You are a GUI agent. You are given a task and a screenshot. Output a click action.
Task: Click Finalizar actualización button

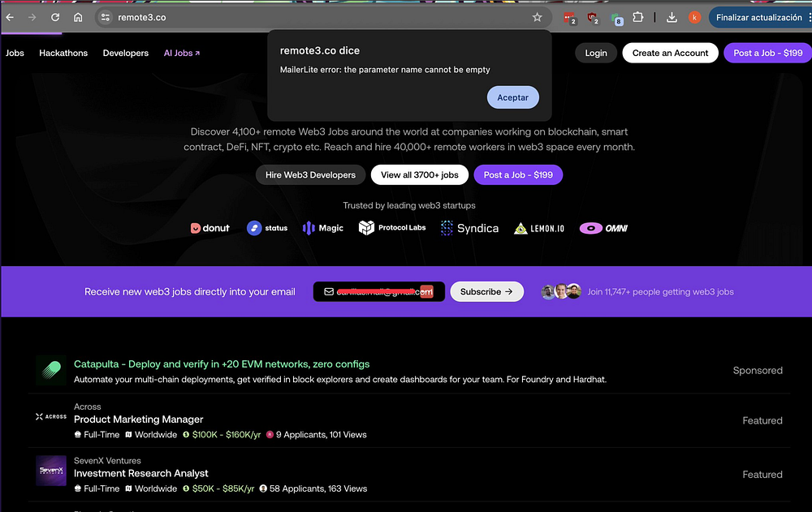click(758, 17)
